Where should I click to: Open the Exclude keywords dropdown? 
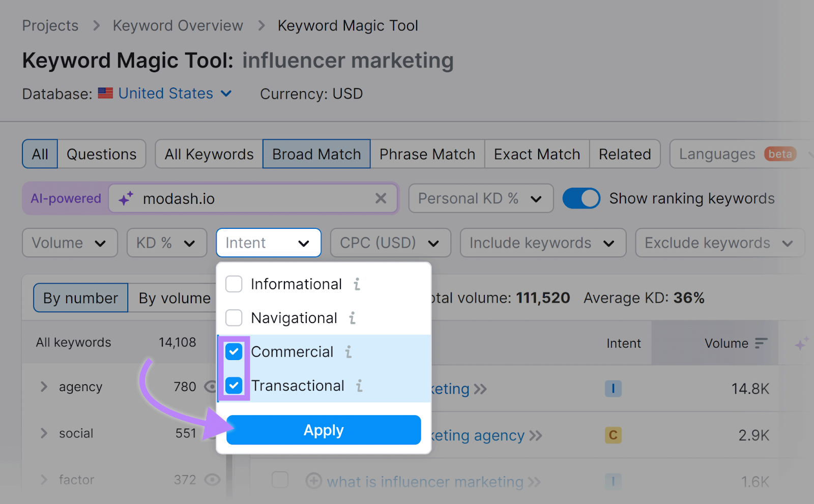coord(720,243)
